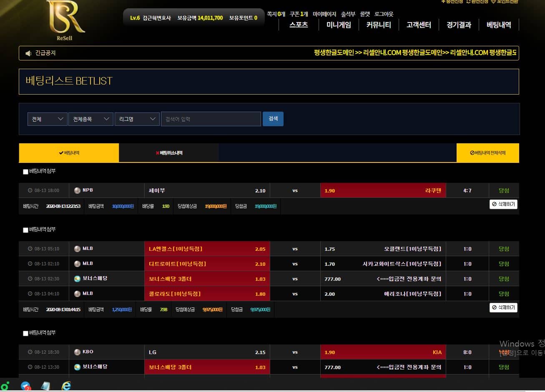Open 베팅내역 in the main navigation

pyautogui.click(x=499, y=25)
